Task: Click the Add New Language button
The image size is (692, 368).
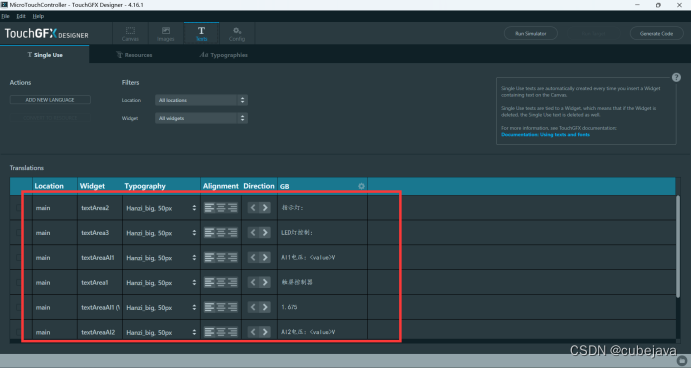Action: (x=50, y=100)
